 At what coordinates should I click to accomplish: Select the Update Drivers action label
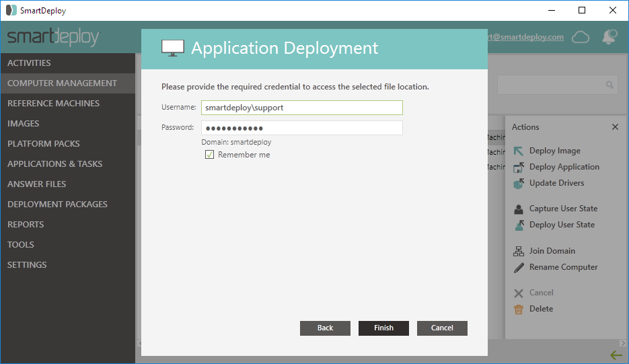pyautogui.click(x=557, y=183)
